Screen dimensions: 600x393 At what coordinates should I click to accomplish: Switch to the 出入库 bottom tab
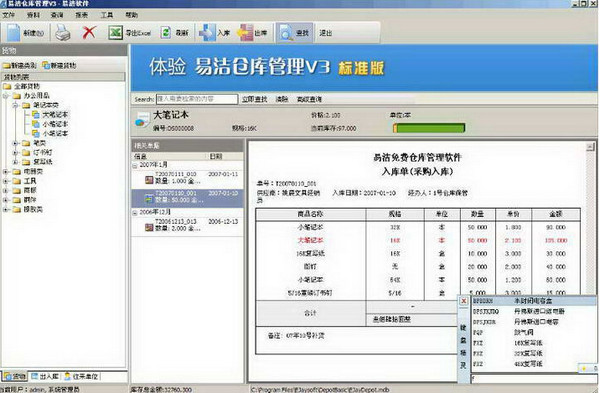click(x=45, y=377)
